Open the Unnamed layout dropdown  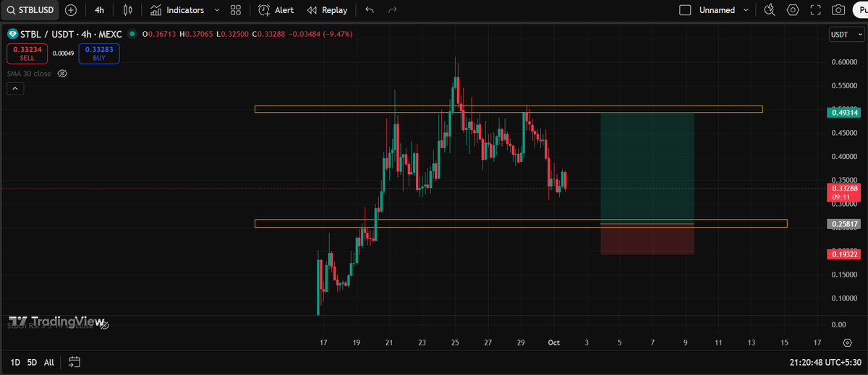tap(723, 10)
